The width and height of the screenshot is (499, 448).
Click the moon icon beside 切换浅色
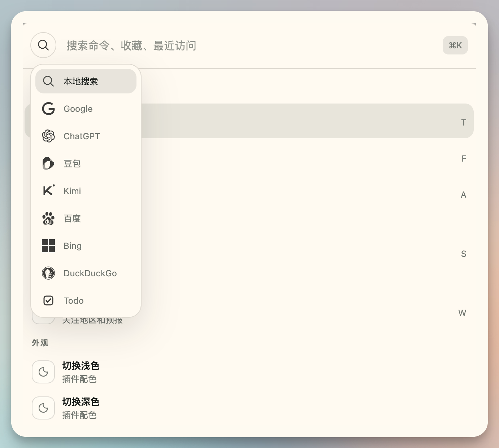(43, 372)
